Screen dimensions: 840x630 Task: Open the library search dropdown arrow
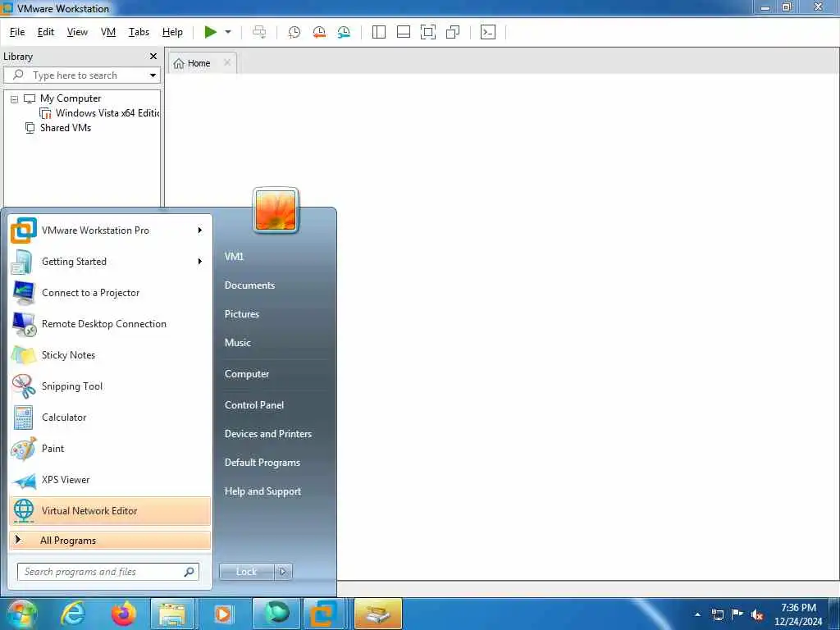(x=153, y=75)
